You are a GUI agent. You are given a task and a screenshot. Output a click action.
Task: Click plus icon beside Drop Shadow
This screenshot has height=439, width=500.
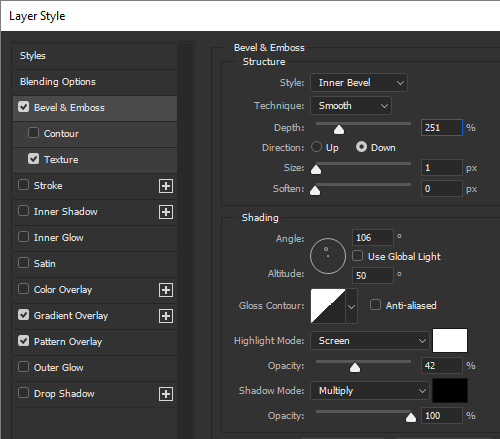tap(166, 394)
